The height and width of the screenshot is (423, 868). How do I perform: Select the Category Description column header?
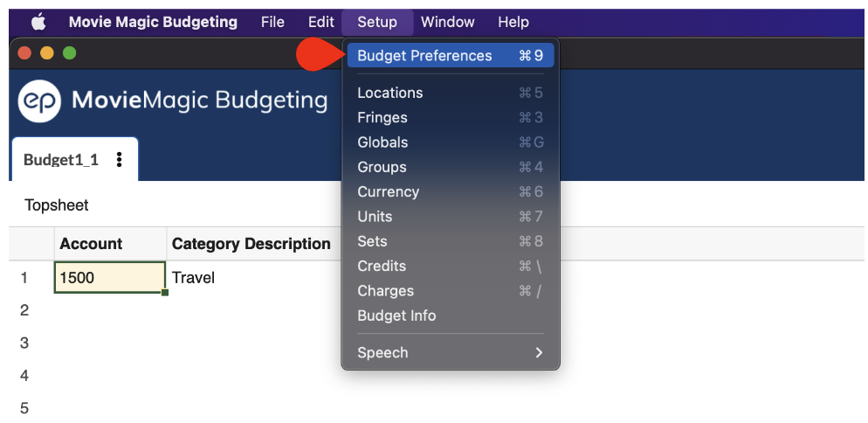point(253,244)
